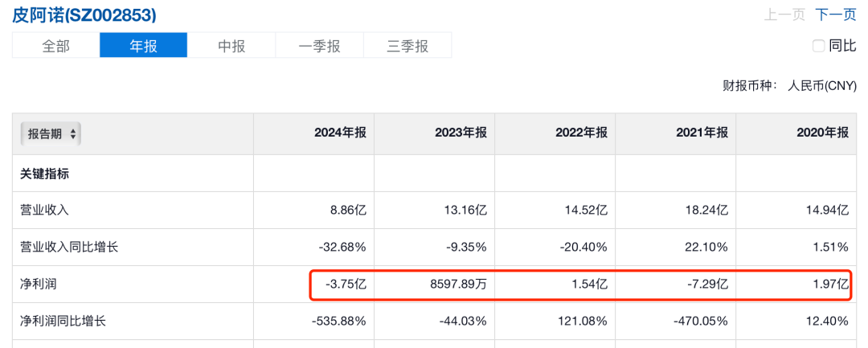Click the 关键指标 section header
This screenshot has width=868, height=348.
tap(45, 174)
